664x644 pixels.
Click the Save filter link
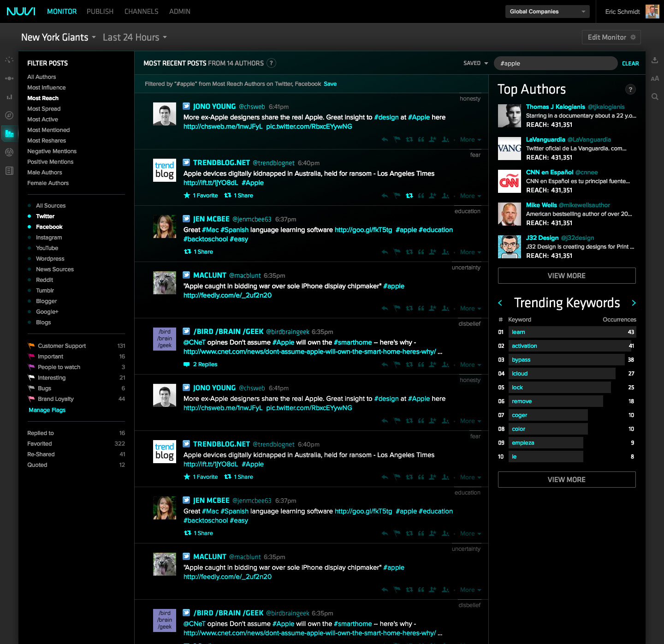tap(330, 84)
